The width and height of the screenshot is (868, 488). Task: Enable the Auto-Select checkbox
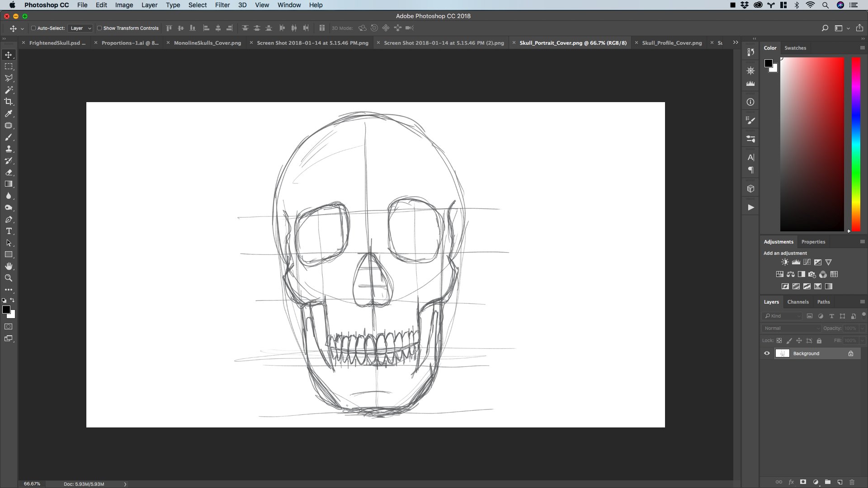(33, 28)
